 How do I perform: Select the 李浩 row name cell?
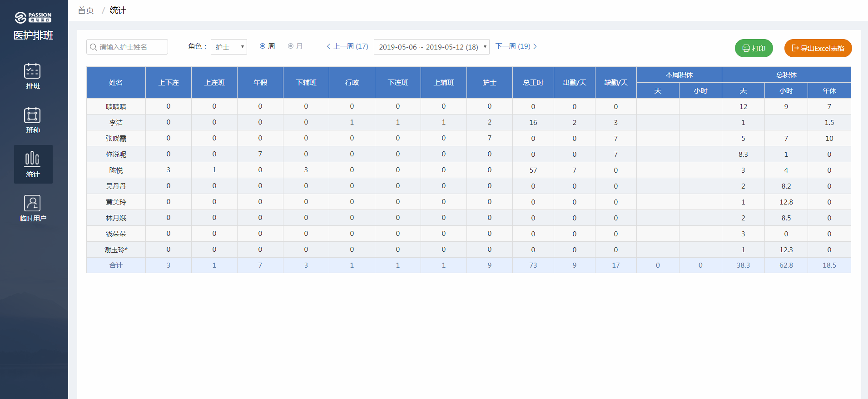116,123
